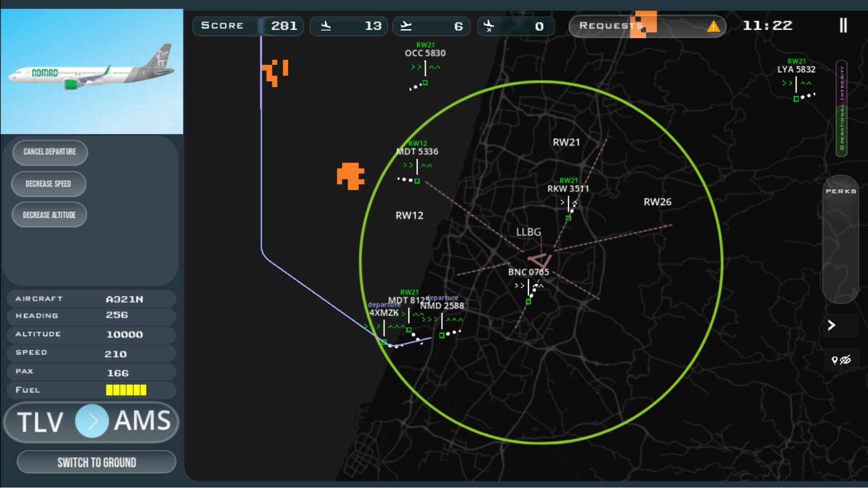Click Switch to Ground button
The height and width of the screenshot is (488, 868).
point(96,462)
